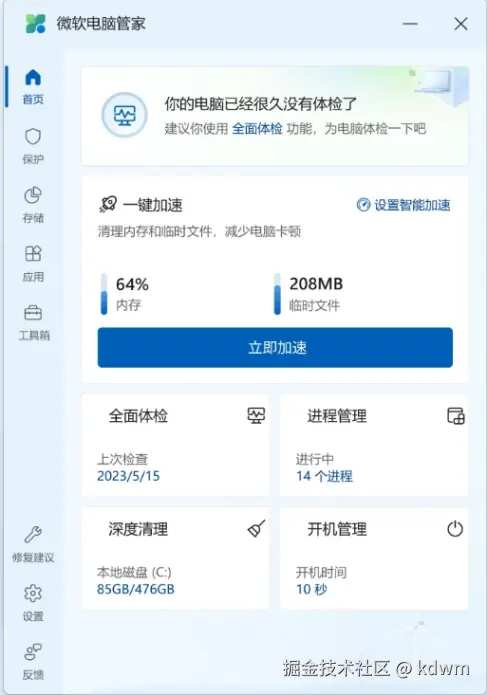
Task: Click the window icon on 进程管理 card
Action: pyautogui.click(x=456, y=416)
